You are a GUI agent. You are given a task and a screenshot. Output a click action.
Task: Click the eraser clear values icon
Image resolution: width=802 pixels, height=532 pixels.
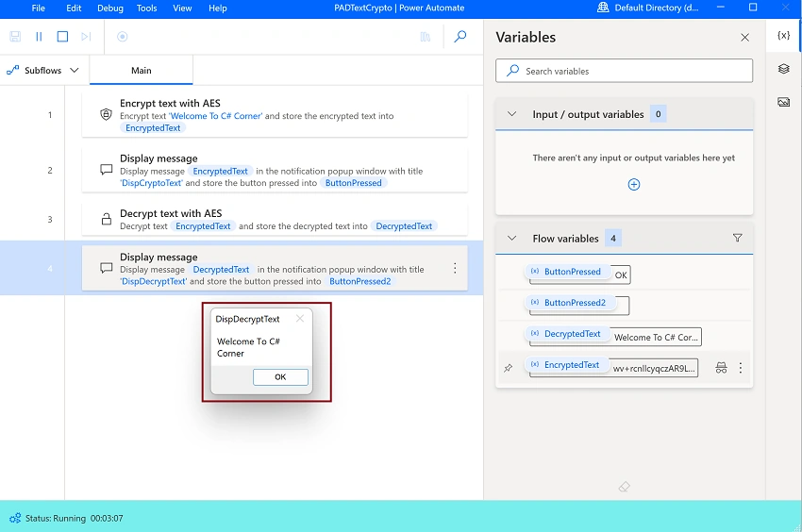pyautogui.click(x=624, y=487)
